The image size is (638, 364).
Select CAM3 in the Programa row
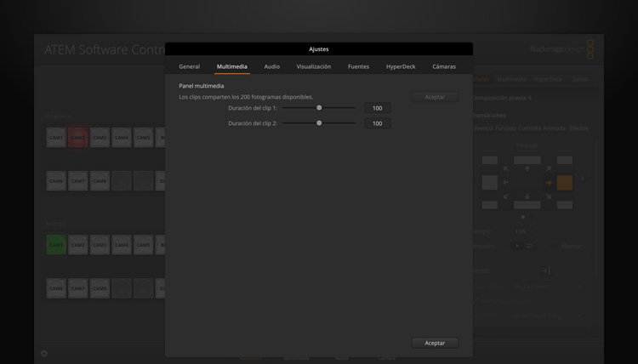(x=100, y=138)
